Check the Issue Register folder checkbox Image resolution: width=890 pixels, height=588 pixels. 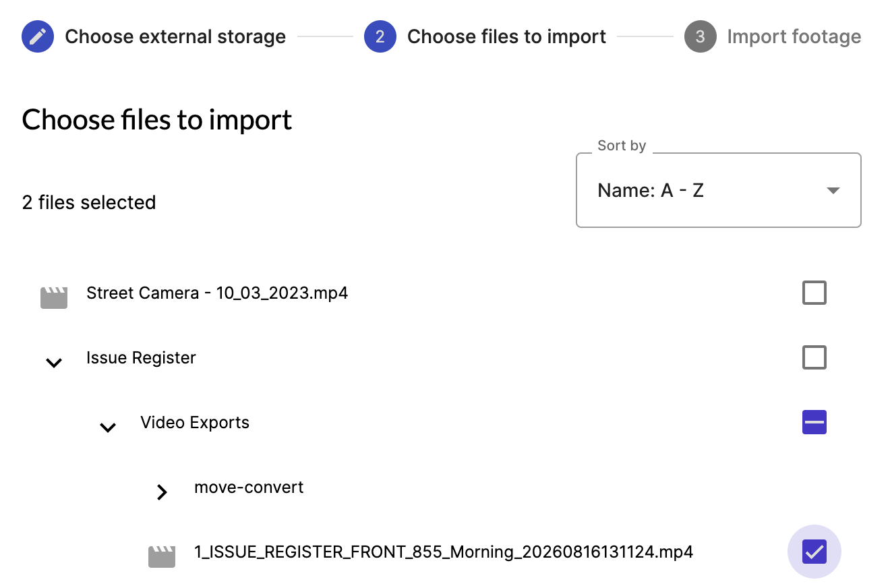814,357
